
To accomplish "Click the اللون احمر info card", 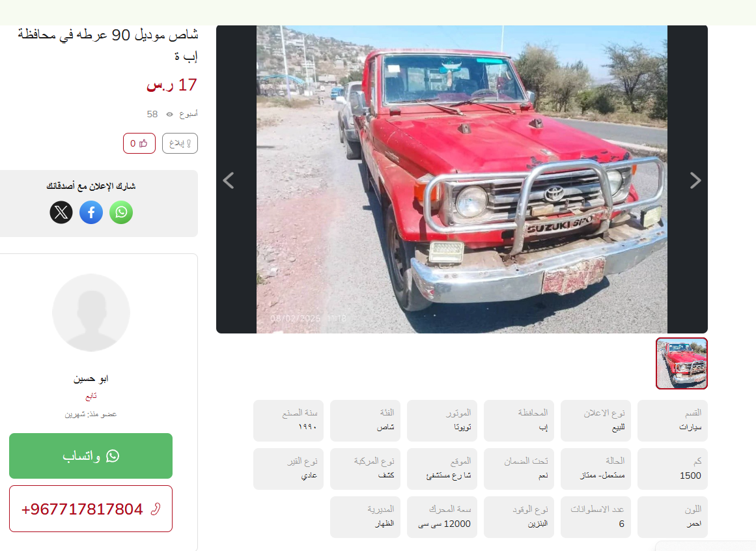I will (x=672, y=516).
